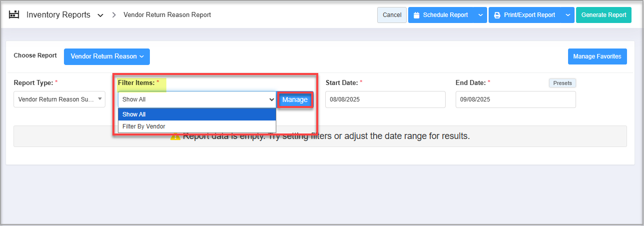Click the warning triangle icon
This screenshot has height=226, width=644.
pyautogui.click(x=175, y=136)
